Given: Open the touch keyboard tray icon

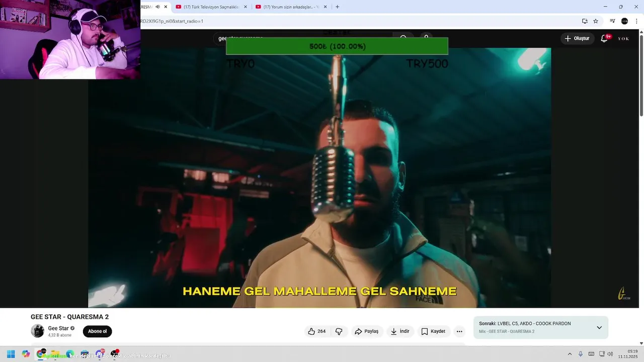Looking at the screenshot, I should click(591, 354).
